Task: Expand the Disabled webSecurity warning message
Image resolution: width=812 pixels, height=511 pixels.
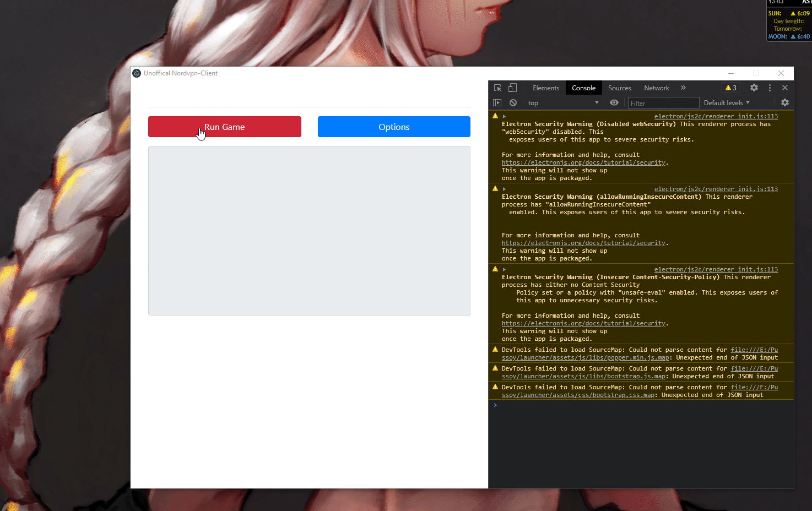Action: 504,116
